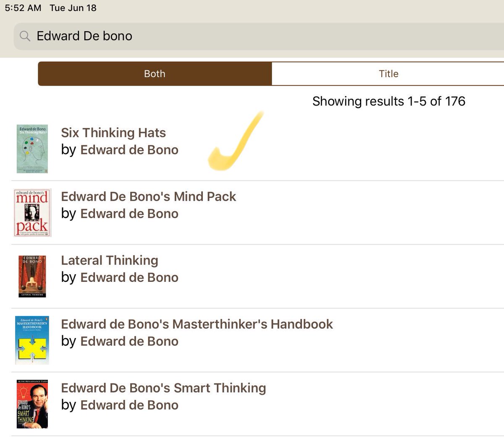504x441 pixels.
Task: Select author link under Lateral Thinking
Action: point(129,278)
